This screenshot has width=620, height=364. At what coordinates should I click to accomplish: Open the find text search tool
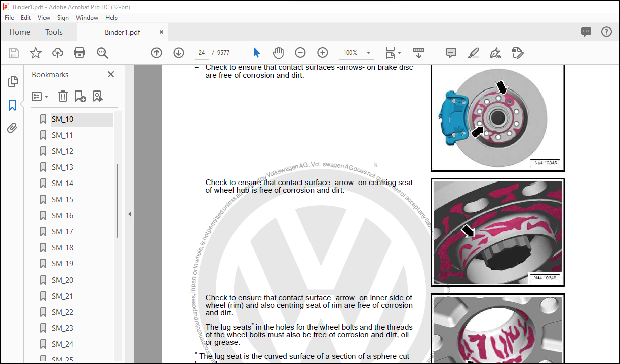point(103,53)
